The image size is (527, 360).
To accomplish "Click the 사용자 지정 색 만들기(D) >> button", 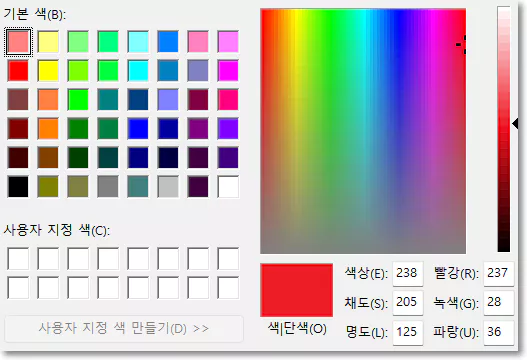I will [124, 328].
